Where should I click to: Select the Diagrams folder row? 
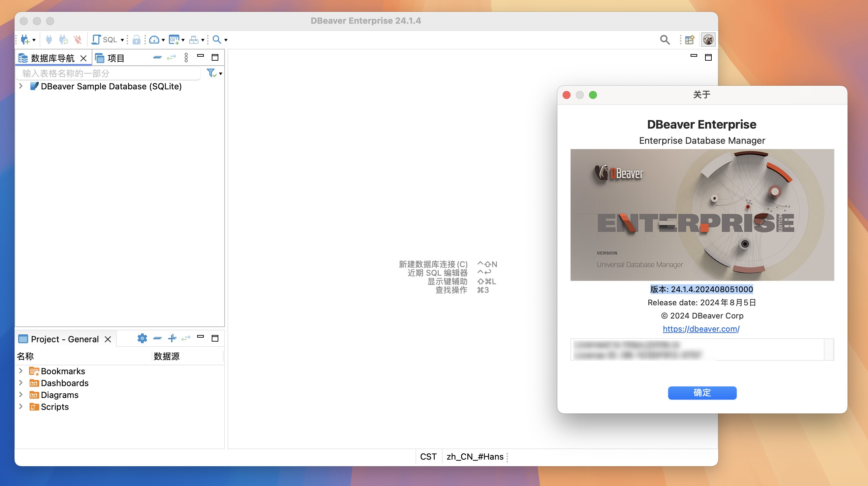[53, 395]
